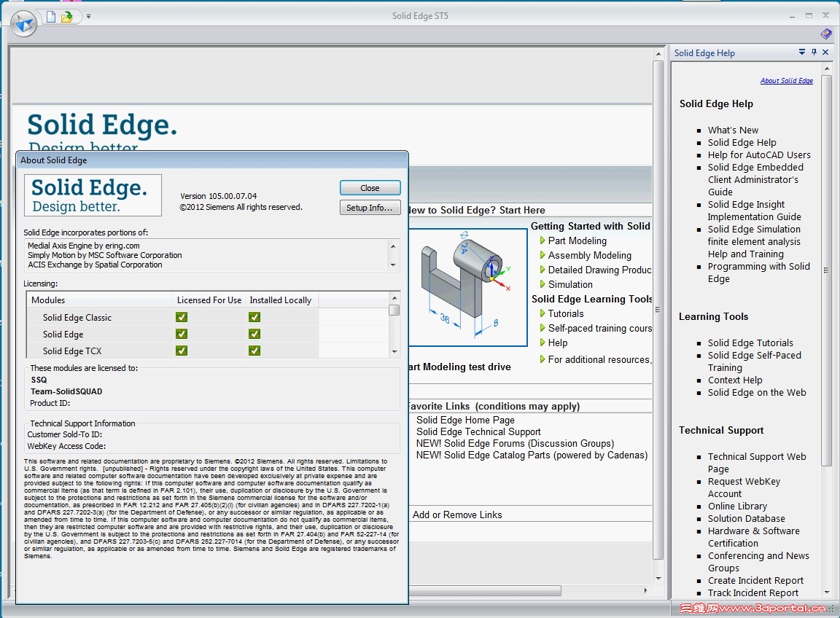Click the bracket part model thumbnail
840x618 pixels.
(467, 287)
